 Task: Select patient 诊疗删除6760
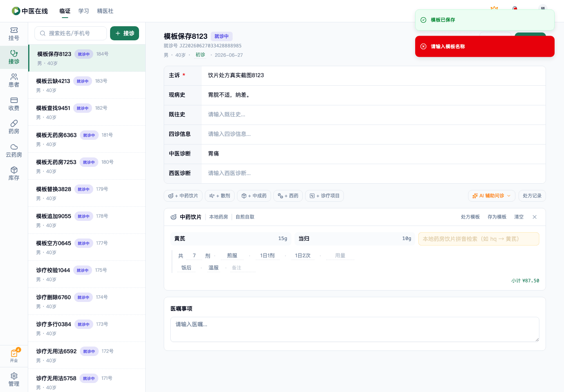(x=87, y=301)
